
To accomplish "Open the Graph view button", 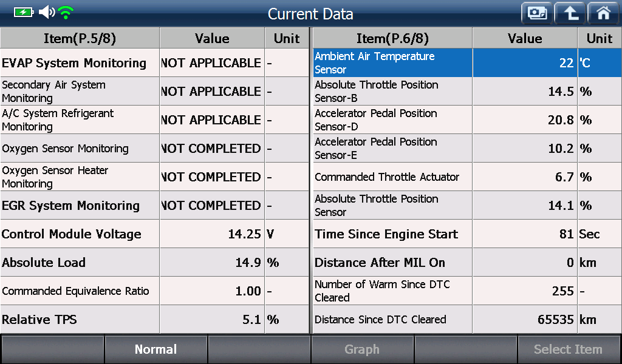I will click(x=362, y=349).
